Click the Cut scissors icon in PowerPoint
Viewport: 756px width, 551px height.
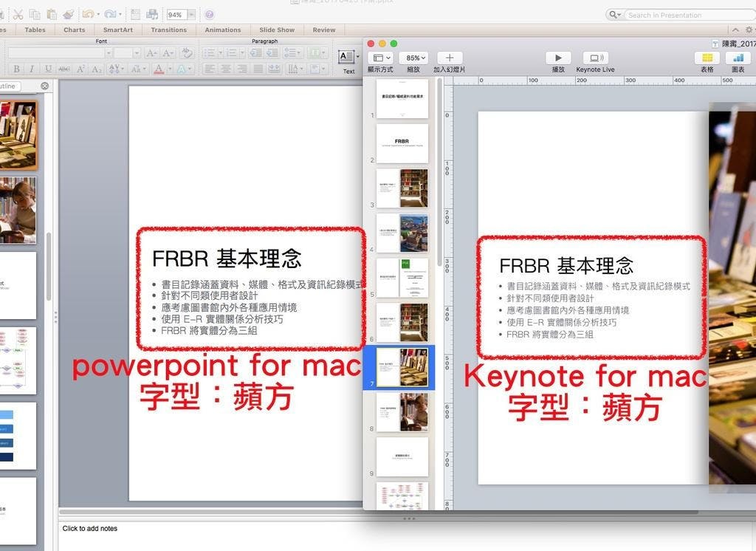[x=18, y=14]
